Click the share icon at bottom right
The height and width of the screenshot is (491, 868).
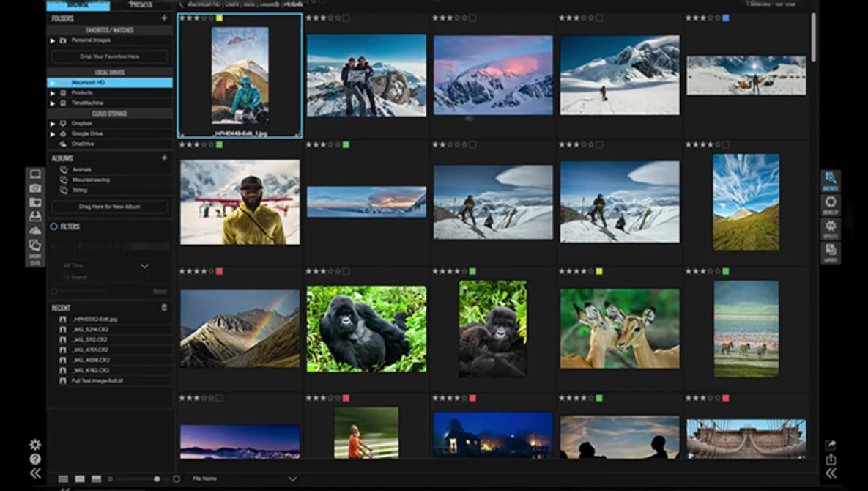(x=831, y=445)
